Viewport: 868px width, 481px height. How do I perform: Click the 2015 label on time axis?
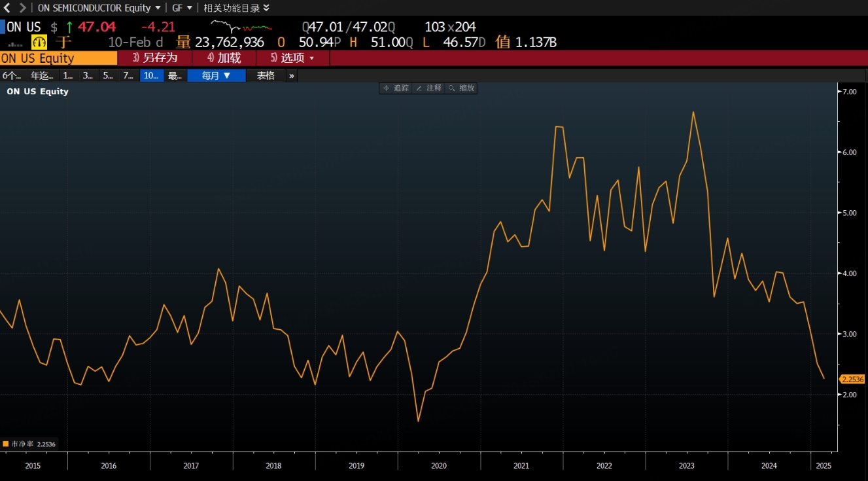click(33, 466)
